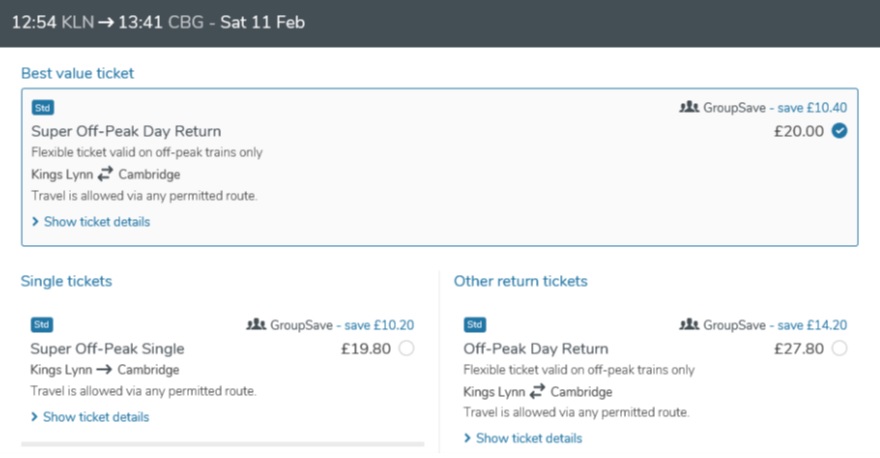Viewport: 880px width, 458px height.
Task: Click return arrows icon in Off-Peak Day Return
Action: [x=538, y=391]
